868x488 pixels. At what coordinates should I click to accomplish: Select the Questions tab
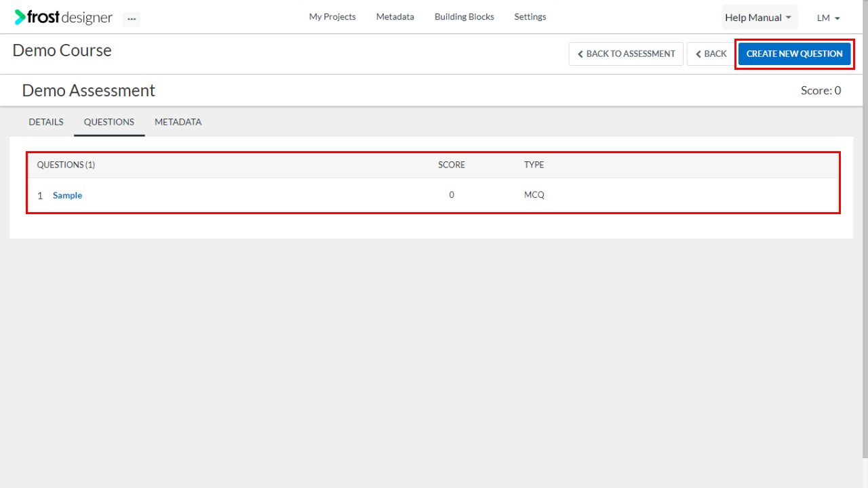click(109, 122)
